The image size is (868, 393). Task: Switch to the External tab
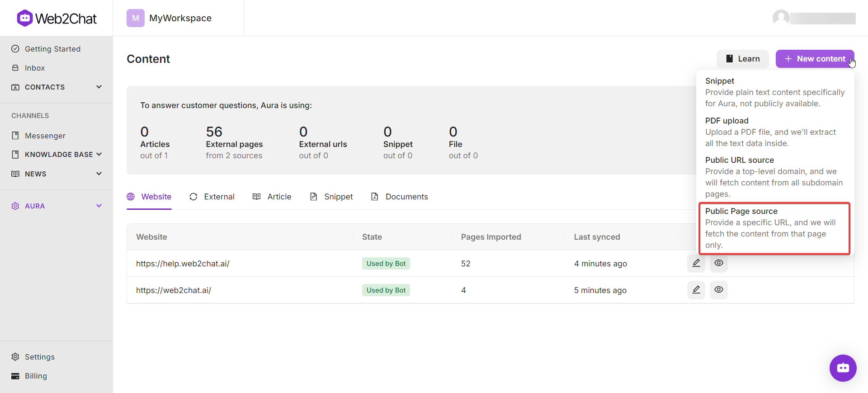[x=212, y=197]
